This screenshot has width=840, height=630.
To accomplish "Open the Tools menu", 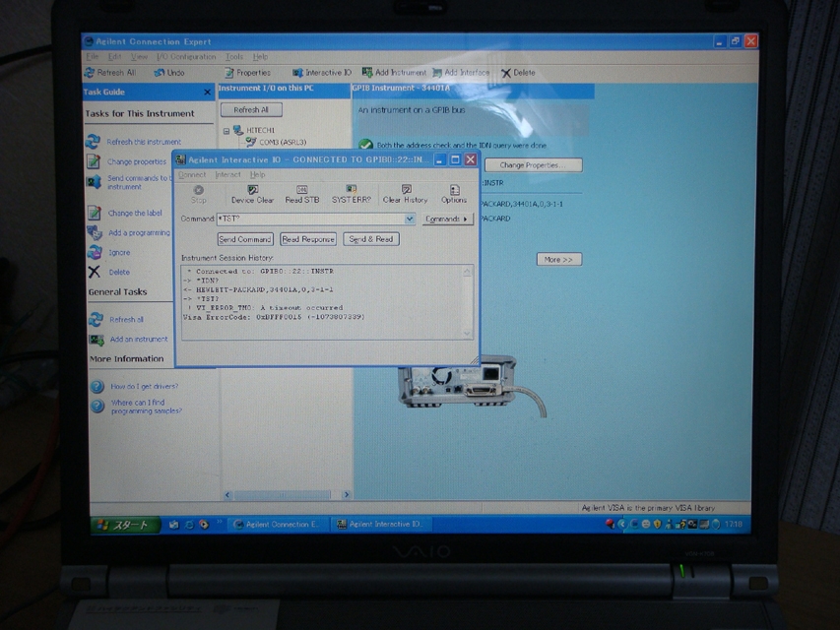I will click(x=234, y=56).
